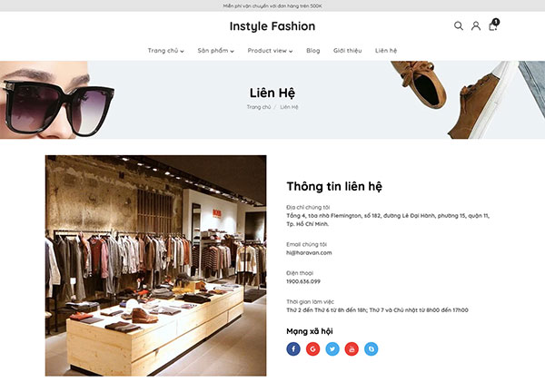
Task: Click the Flemington address text
Action: tap(388, 220)
